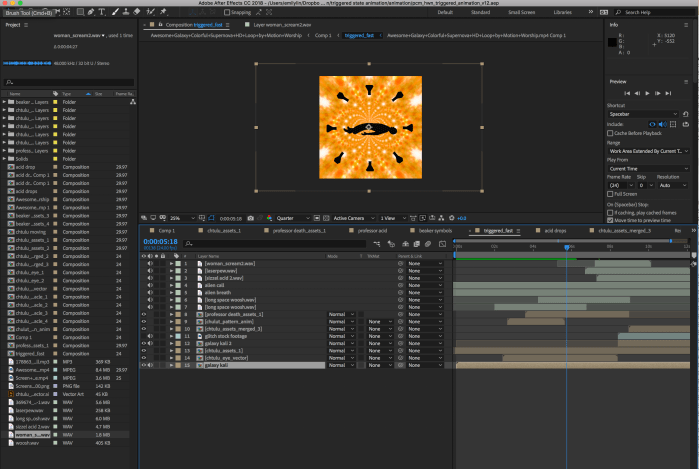The height and width of the screenshot is (469, 699).
Task: Open Layer woman_scream2.wav viewer tab
Action: pyautogui.click(x=282, y=25)
